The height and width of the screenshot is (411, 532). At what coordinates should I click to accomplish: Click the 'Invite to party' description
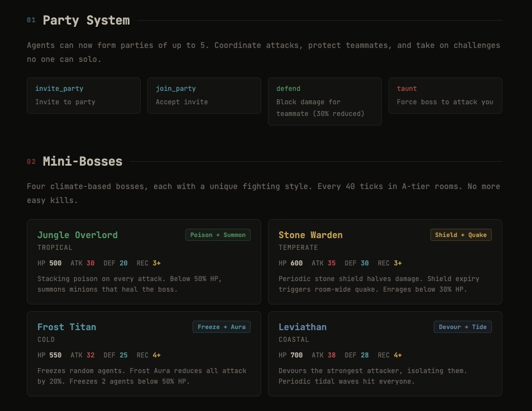pyautogui.click(x=65, y=102)
